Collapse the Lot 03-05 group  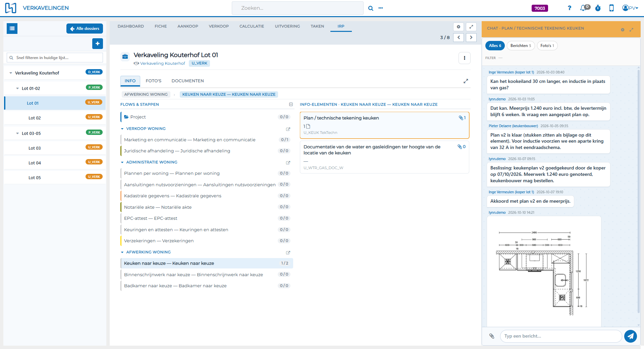click(17, 134)
